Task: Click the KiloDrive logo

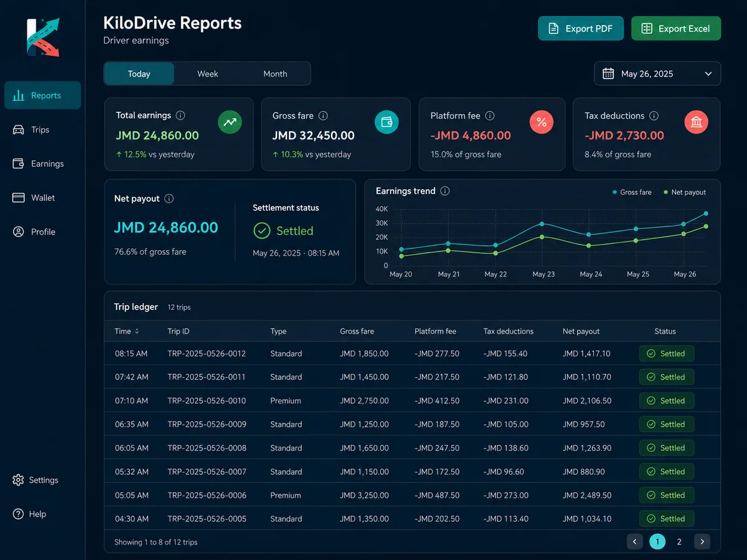Action: coord(43,37)
